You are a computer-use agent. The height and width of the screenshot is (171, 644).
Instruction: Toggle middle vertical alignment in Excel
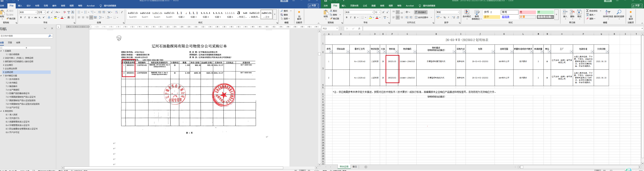pos(398,12)
